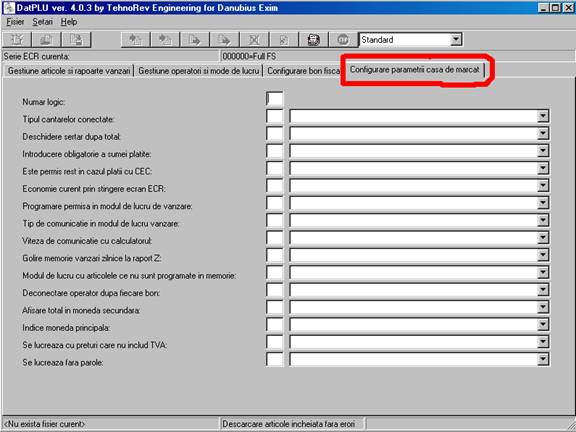Open the Standard combo box dropdown
The height and width of the screenshot is (432, 576).
click(x=456, y=39)
